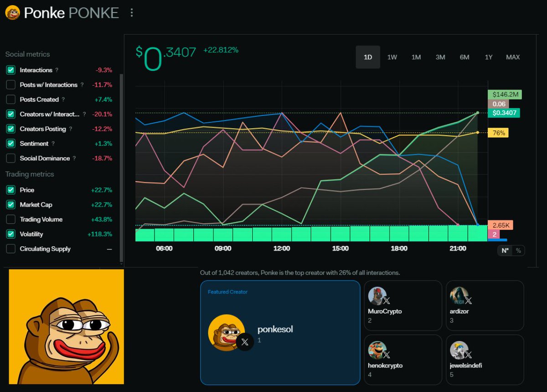Click the Trading metrics section heading
This screenshot has width=547, height=392.
30,174
